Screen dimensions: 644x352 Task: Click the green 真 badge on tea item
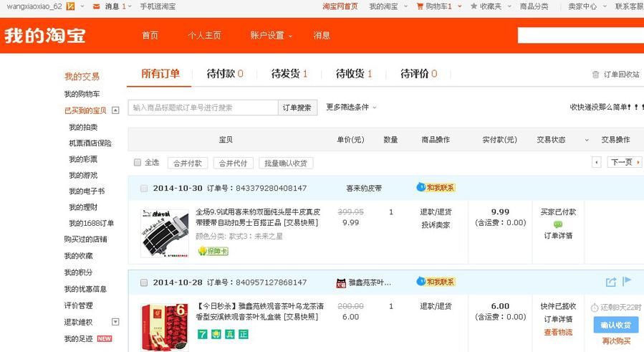pos(230,334)
